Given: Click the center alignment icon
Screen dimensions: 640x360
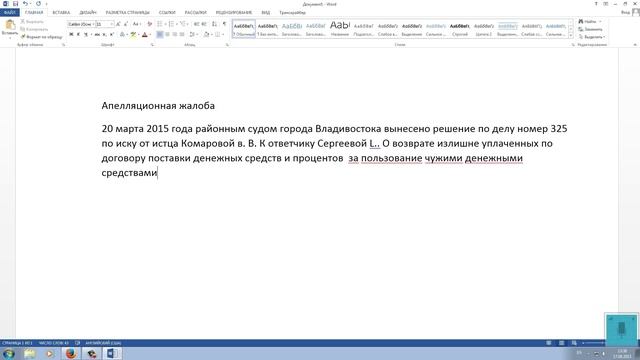Looking at the screenshot, I should [167, 35].
